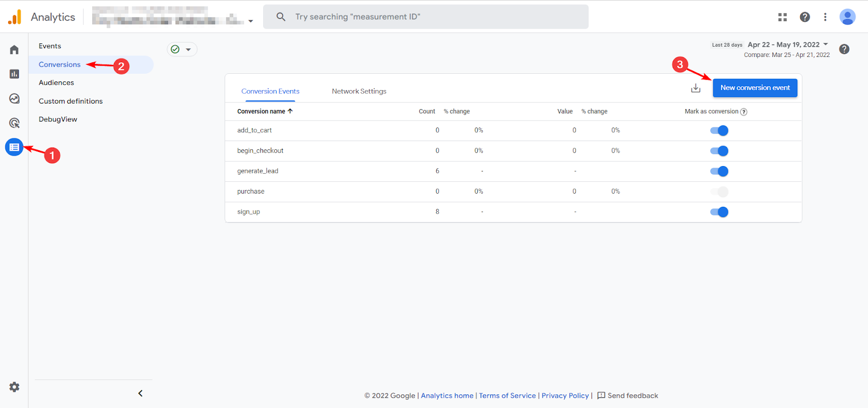The height and width of the screenshot is (408, 868).
Task: Open the Configure icon in sidebar
Action: pyautogui.click(x=14, y=147)
